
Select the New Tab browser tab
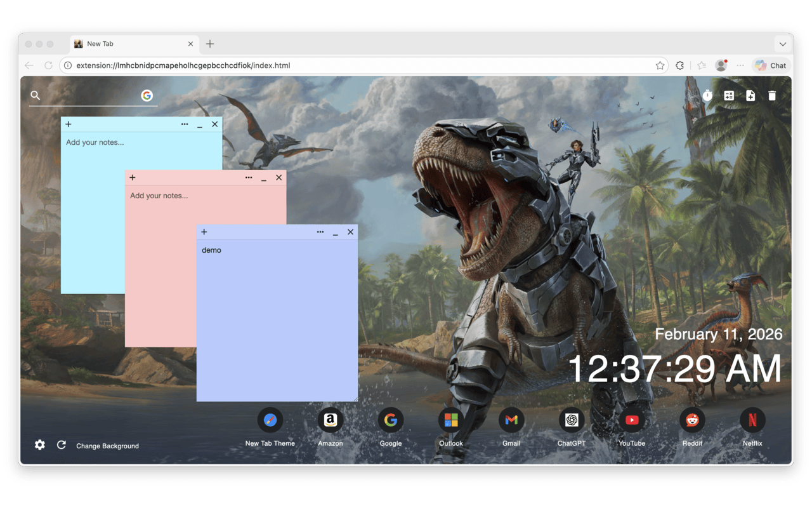pyautogui.click(x=134, y=44)
